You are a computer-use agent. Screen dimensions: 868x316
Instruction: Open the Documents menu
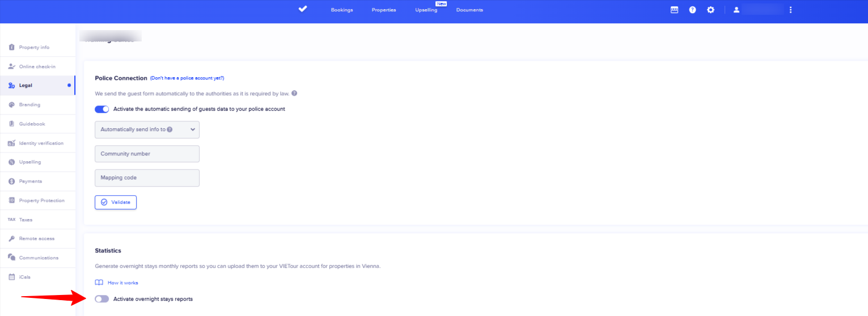469,10
